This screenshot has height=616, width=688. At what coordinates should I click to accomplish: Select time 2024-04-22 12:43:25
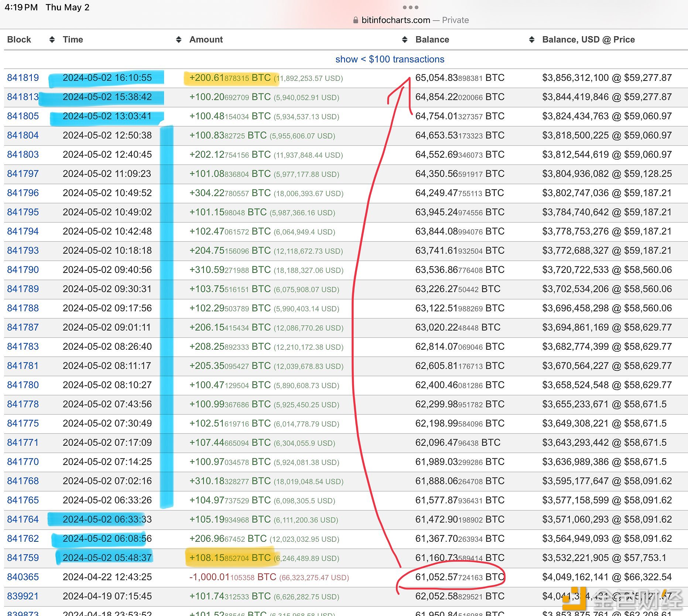(107, 577)
